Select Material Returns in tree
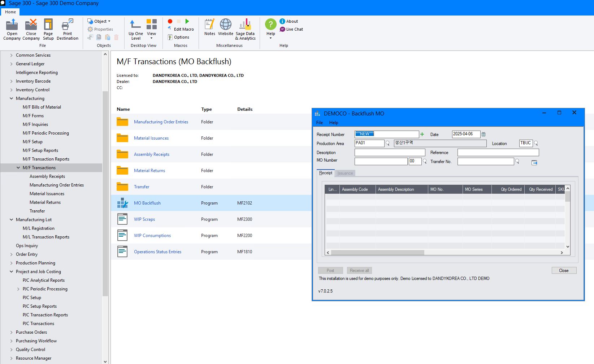594x364 pixels. [45, 202]
